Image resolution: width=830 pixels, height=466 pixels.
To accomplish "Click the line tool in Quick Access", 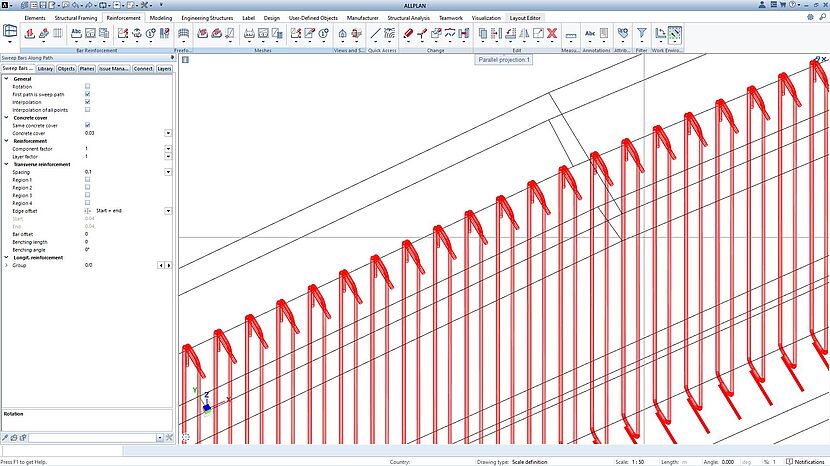I will 376,35.
